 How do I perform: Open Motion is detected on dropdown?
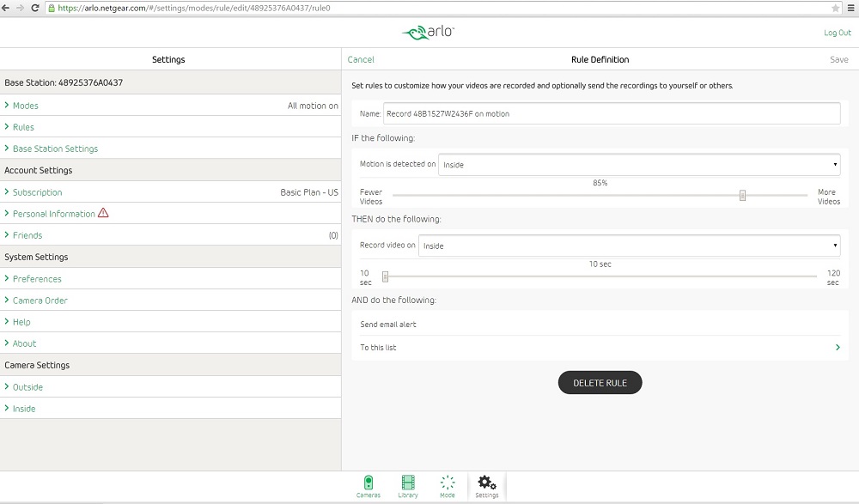(639, 164)
